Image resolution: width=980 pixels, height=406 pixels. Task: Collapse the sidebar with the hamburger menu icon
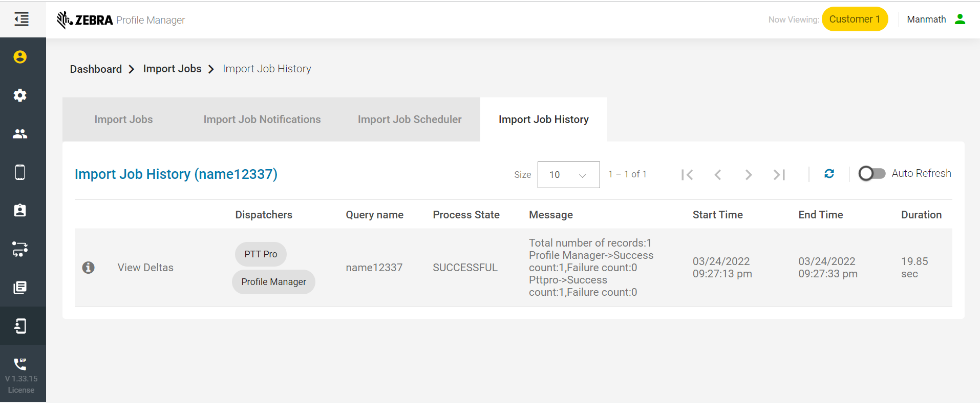(22, 19)
